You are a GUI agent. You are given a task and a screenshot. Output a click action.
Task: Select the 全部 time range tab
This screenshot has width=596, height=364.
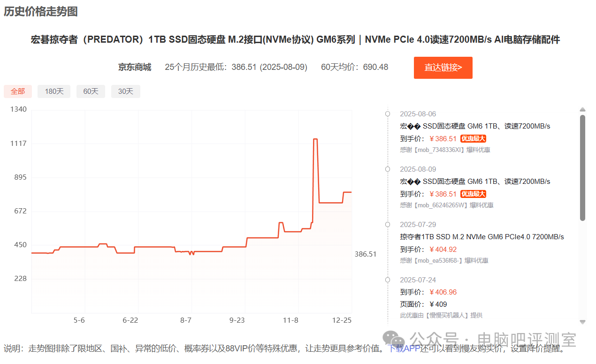18,91
